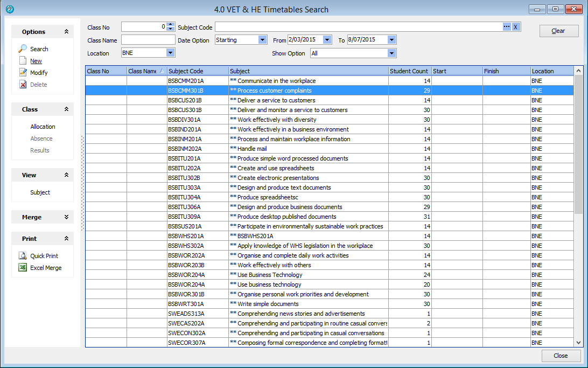
Task: Click the Quick Print icon
Action: click(23, 256)
